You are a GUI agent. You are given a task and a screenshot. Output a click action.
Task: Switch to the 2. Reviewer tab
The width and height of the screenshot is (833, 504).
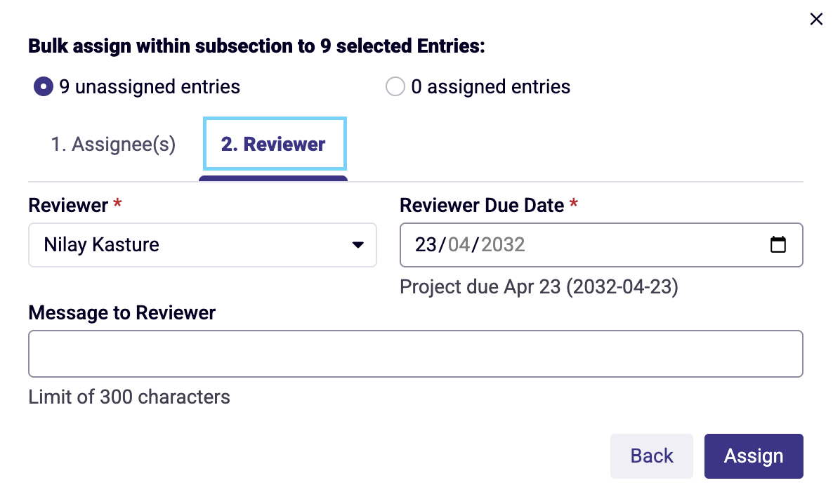pos(275,144)
